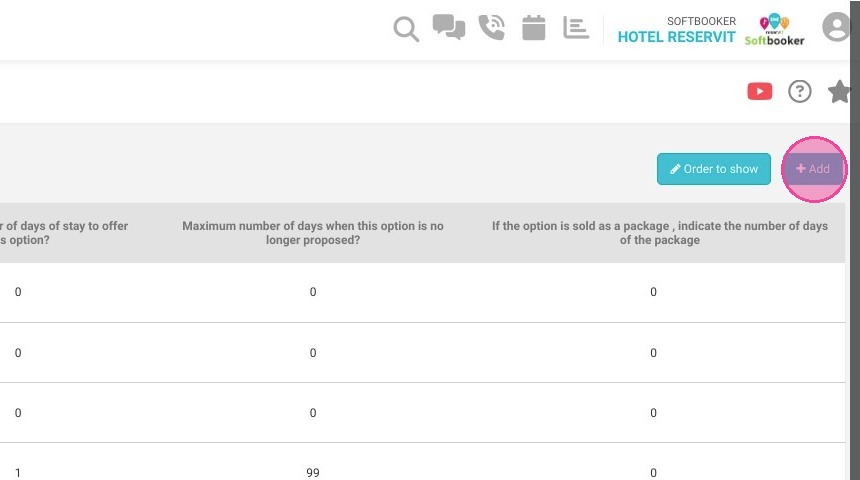The image size is (860, 480).
Task: Click the 'sold as a package' column header
Action: (660, 233)
